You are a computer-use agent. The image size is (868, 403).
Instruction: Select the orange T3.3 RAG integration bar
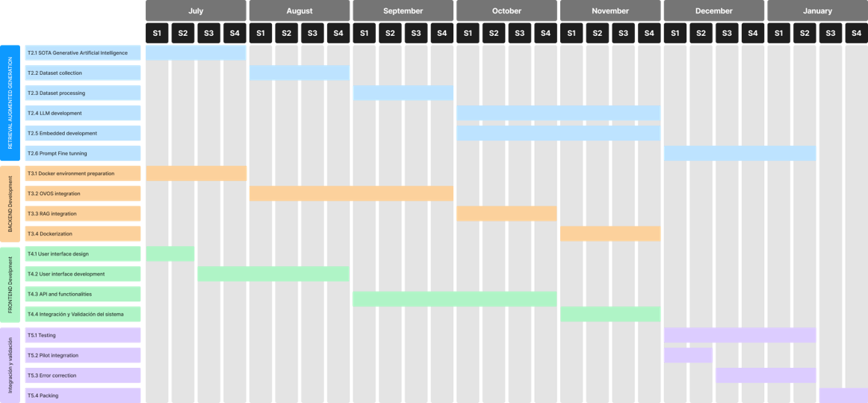point(506,214)
